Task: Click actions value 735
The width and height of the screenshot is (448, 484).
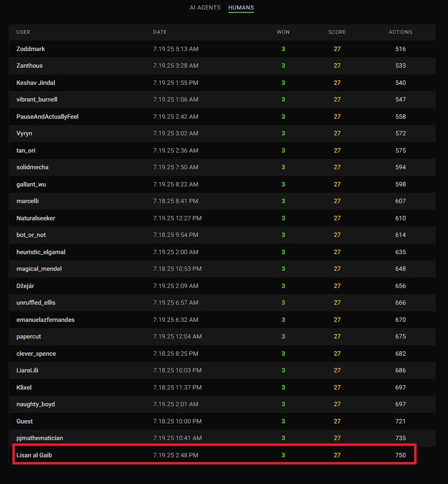Action: tap(400, 438)
